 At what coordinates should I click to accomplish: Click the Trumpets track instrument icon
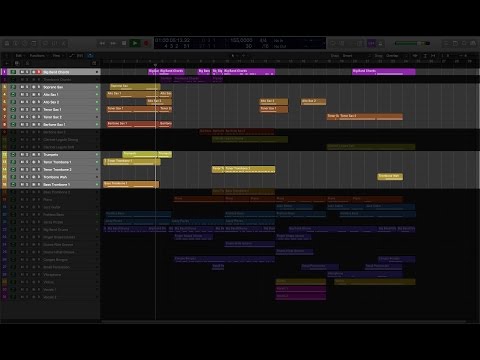pos(13,155)
